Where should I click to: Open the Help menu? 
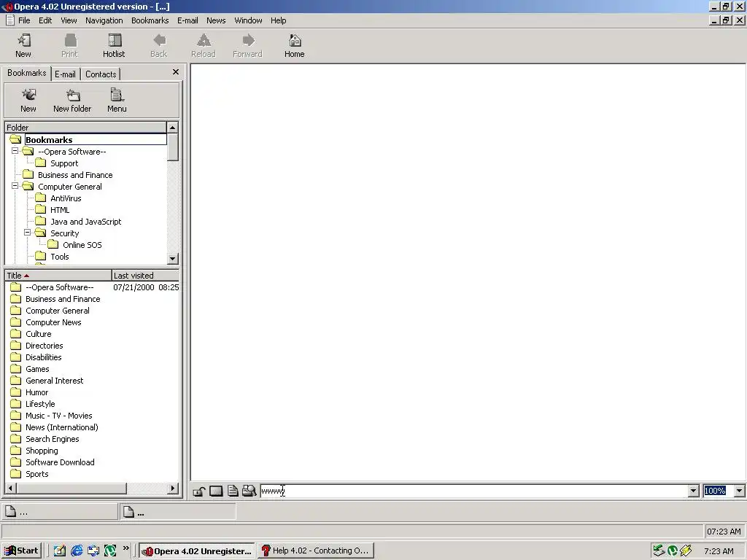pyautogui.click(x=278, y=20)
